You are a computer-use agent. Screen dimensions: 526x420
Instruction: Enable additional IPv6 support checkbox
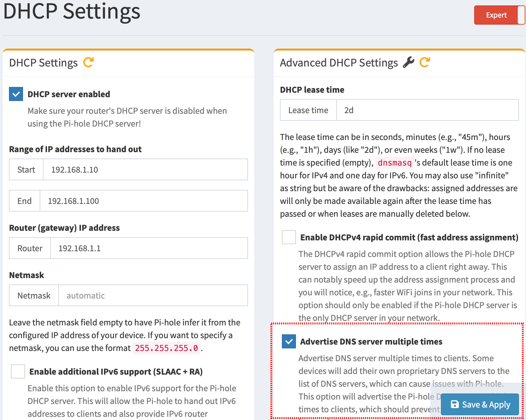pyautogui.click(x=18, y=371)
